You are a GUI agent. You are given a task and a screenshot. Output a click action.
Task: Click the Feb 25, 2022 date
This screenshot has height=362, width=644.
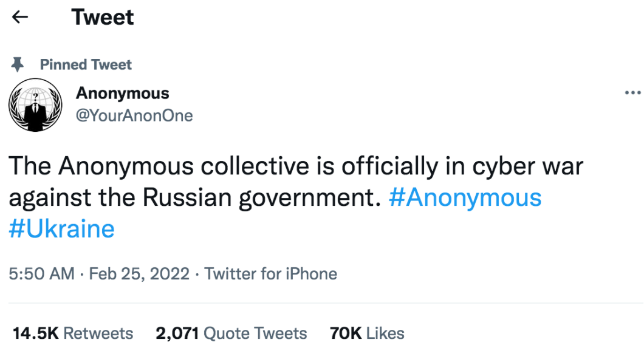(139, 274)
